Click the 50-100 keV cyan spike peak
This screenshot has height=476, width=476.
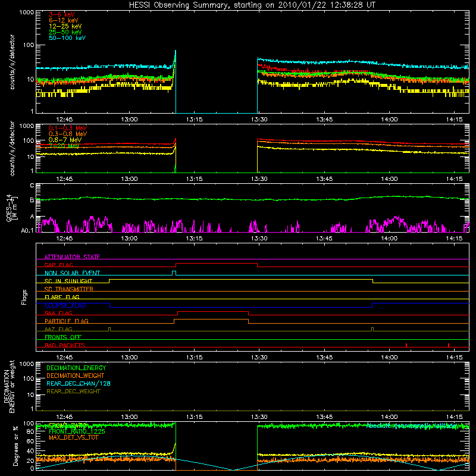pos(176,51)
